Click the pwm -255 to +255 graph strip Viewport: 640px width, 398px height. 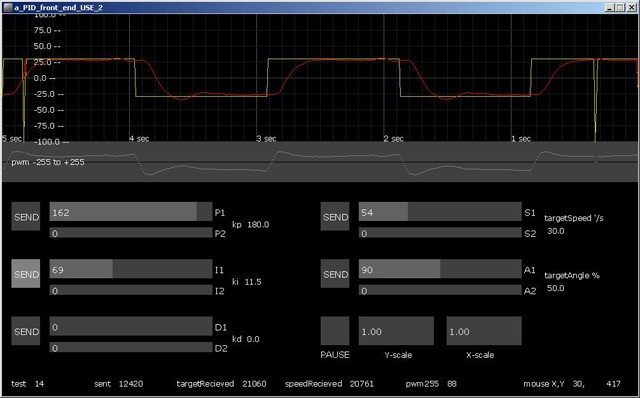pos(320,162)
